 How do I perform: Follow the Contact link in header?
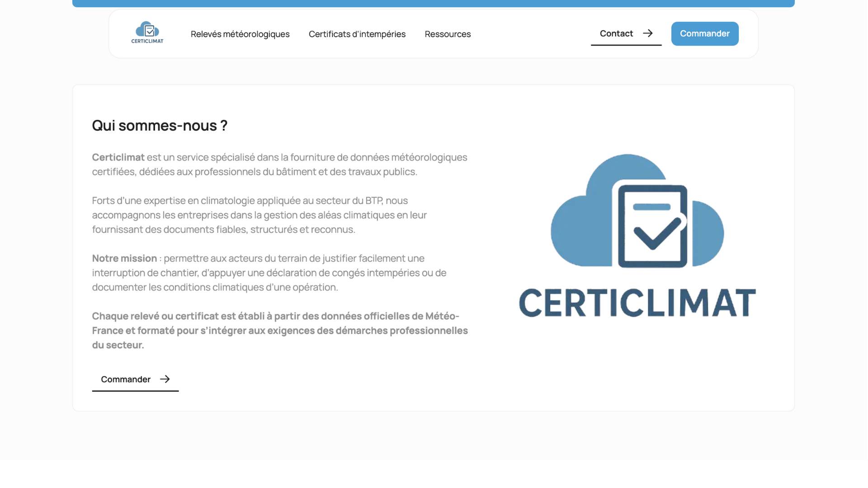(626, 33)
